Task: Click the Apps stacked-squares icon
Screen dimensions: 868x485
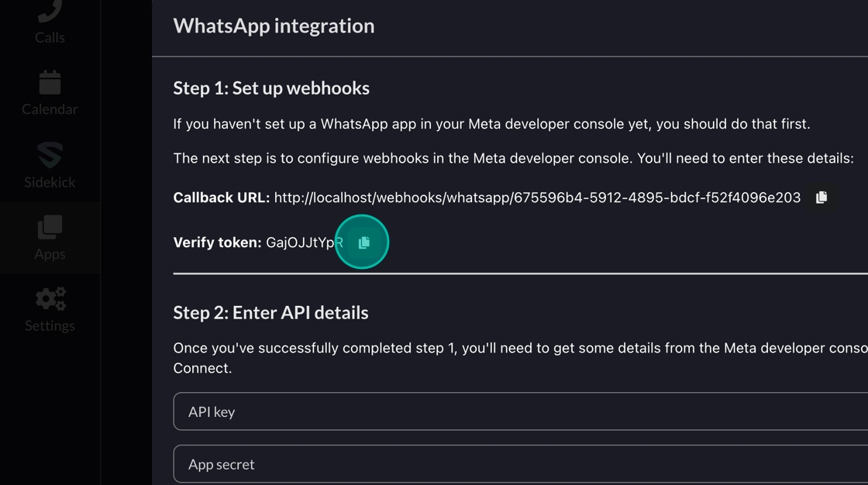Action: coord(50,228)
